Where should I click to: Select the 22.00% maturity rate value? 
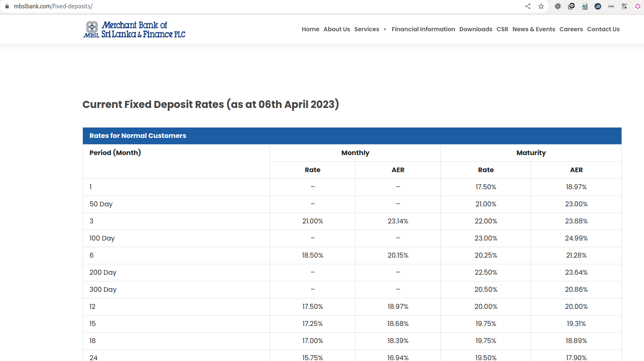coord(486,221)
